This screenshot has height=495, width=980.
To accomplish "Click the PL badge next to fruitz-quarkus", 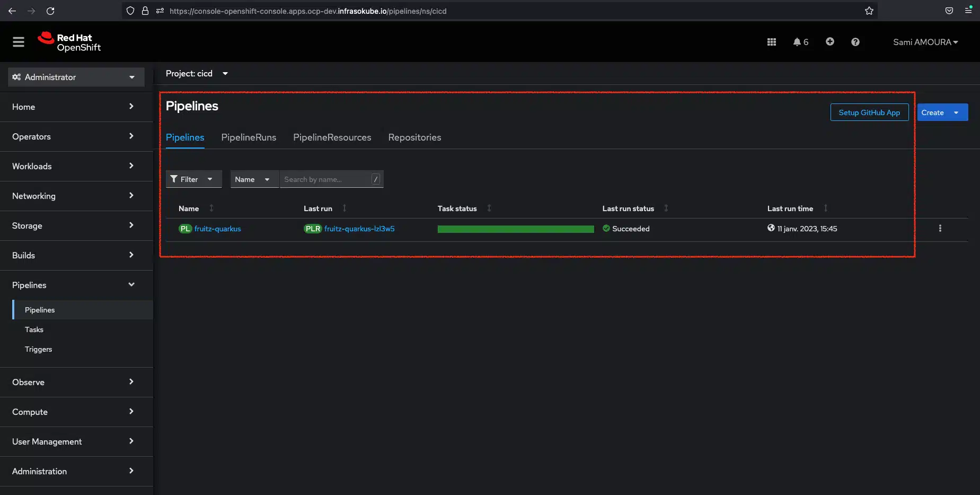I will [185, 229].
